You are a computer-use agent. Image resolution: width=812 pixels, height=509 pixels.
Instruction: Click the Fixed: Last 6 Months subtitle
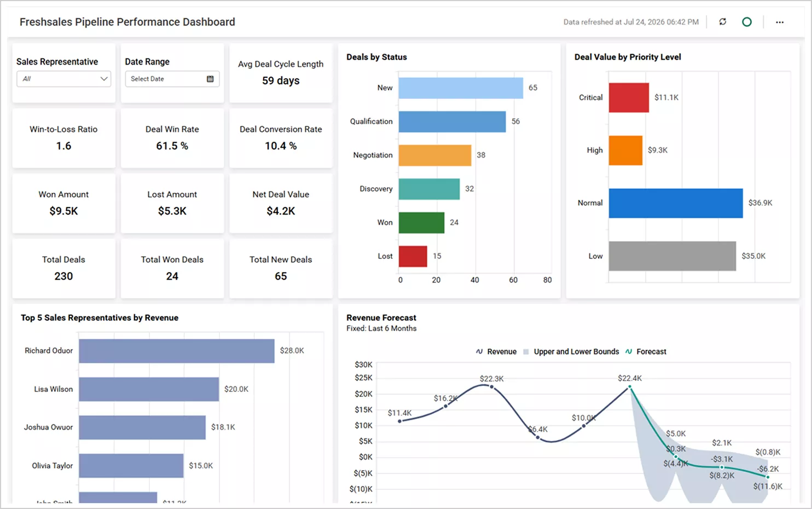[381, 328]
